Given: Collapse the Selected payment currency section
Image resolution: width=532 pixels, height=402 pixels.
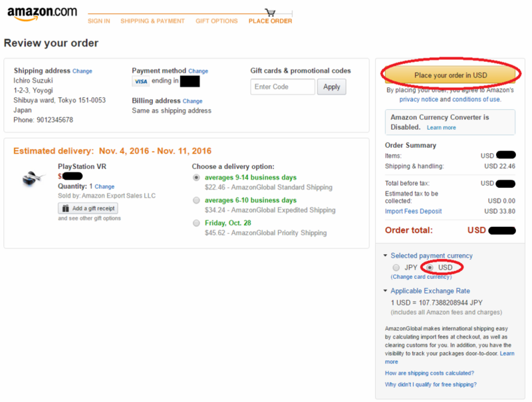Looking at the screenshot, I should click(x=385, y=256).
